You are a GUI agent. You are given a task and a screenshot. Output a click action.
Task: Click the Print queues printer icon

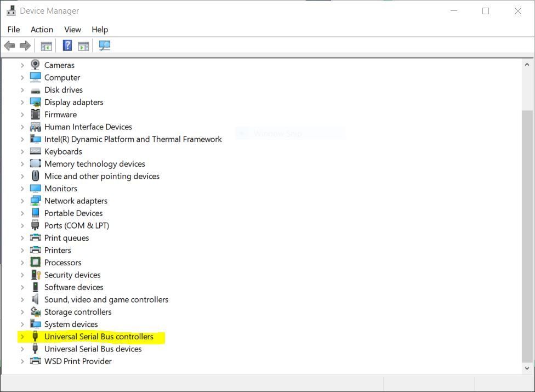[x=35, y=237]
